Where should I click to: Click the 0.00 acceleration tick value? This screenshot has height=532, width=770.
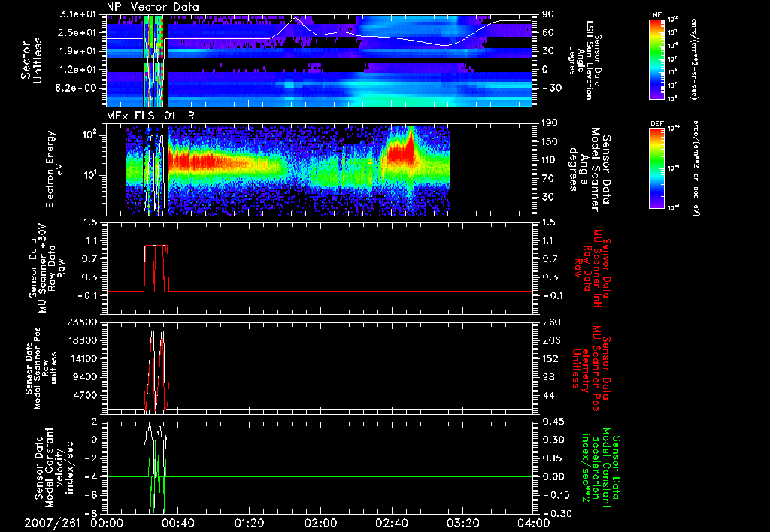[x=553, y=476]
